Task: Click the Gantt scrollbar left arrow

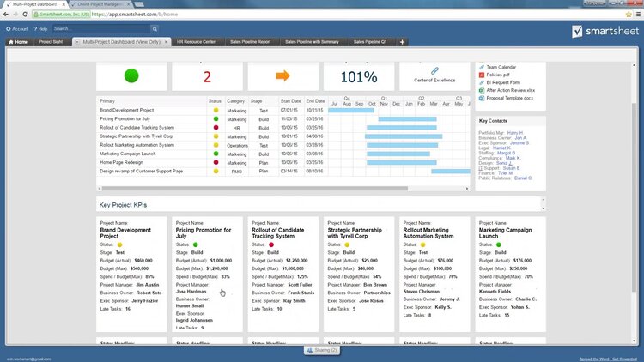Action: point(99,189)
